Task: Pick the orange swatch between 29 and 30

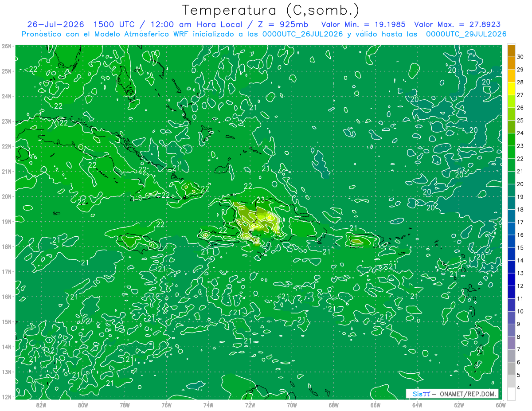Action: point(511,63)
